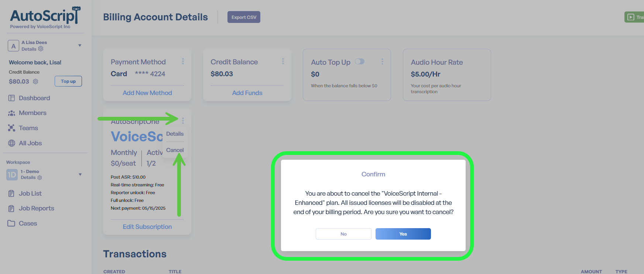
Task: Open the Dashboard icon in sidebar
Action: click(11, 98)
